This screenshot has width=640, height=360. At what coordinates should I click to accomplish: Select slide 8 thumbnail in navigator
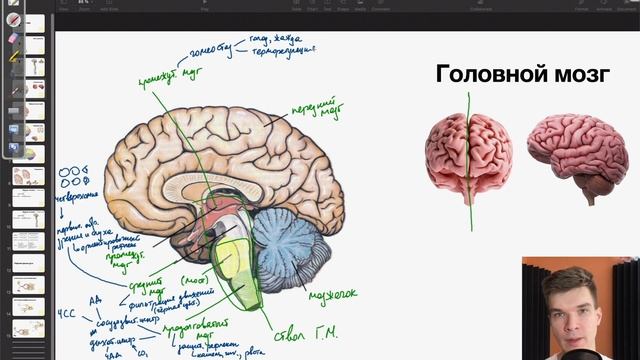click(29, 177)
